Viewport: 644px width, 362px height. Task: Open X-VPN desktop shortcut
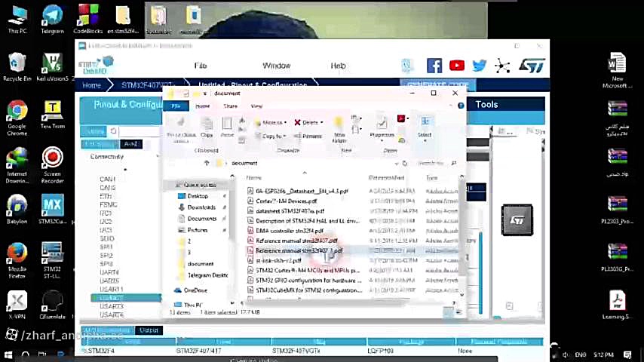(x=17, y=305)
